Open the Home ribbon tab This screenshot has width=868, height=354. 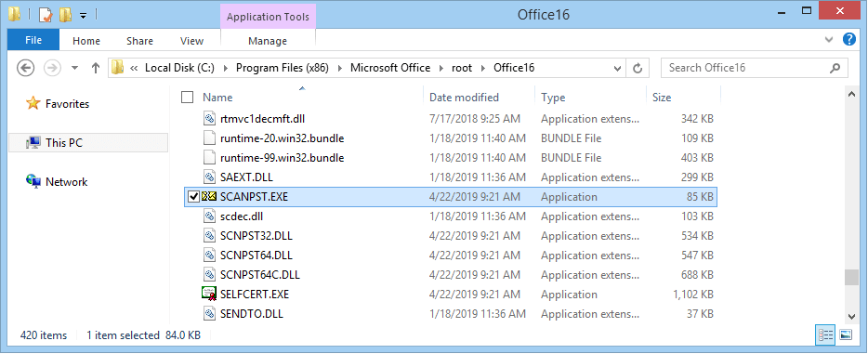(x=86, y=41)
